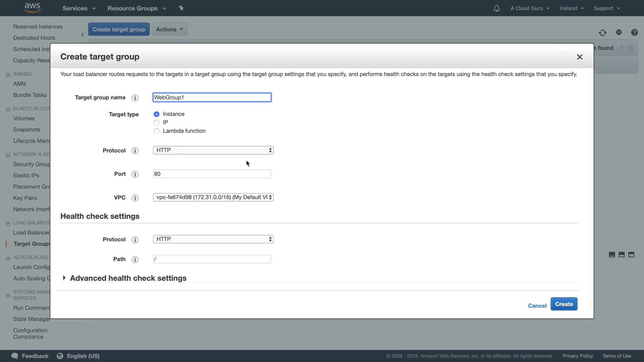The height and width of the screenshot is (362, 644).
Task: Select the Instance target type
Action: coord(156,114)
